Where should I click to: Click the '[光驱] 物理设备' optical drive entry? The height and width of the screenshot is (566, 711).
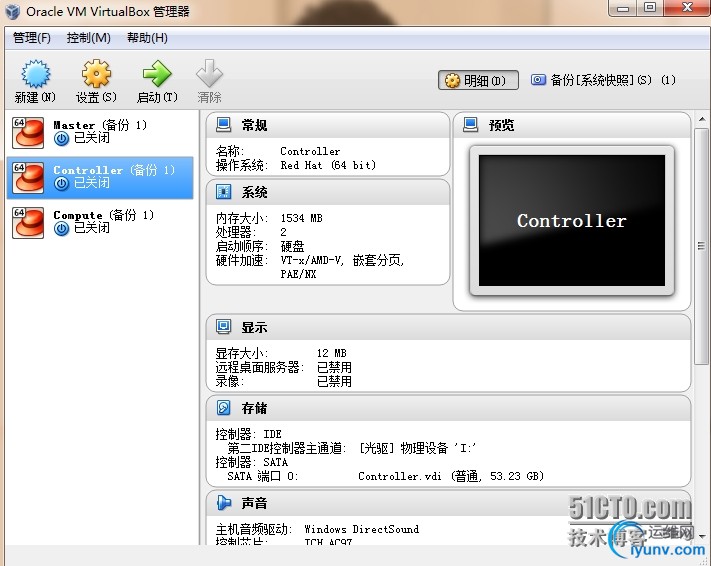pos(418,448)
